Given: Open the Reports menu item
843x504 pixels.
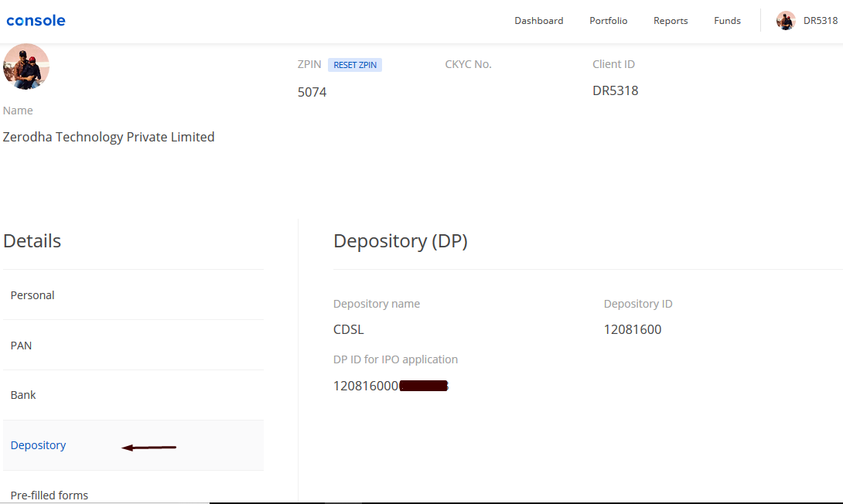Looking at the screenshot, I should point(671,20).
